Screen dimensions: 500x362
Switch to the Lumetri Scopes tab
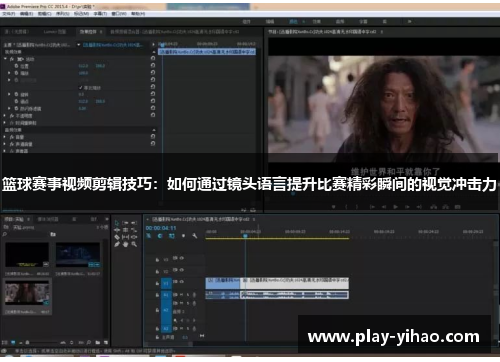click(x=55, y=32)
